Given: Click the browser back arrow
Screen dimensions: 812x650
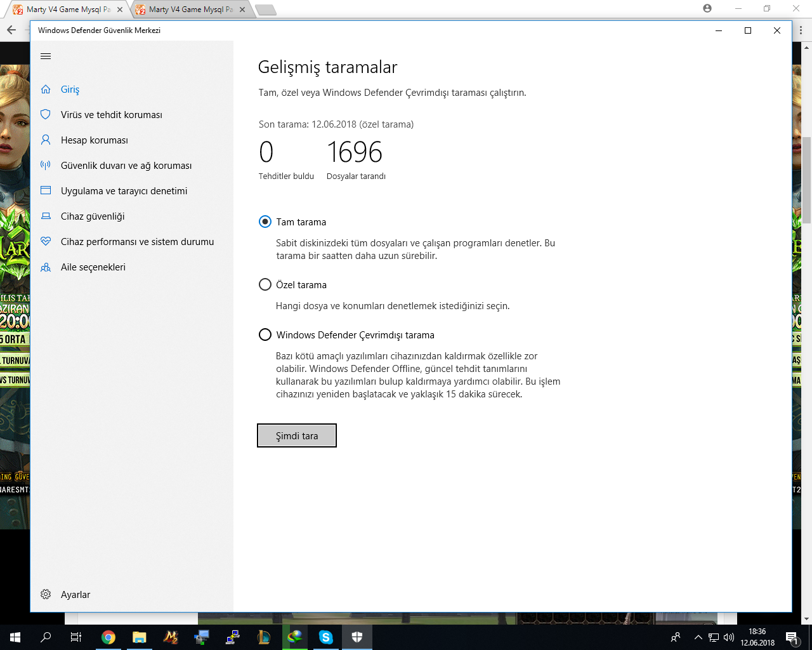Looking at the screenshot, I should 11,30.
